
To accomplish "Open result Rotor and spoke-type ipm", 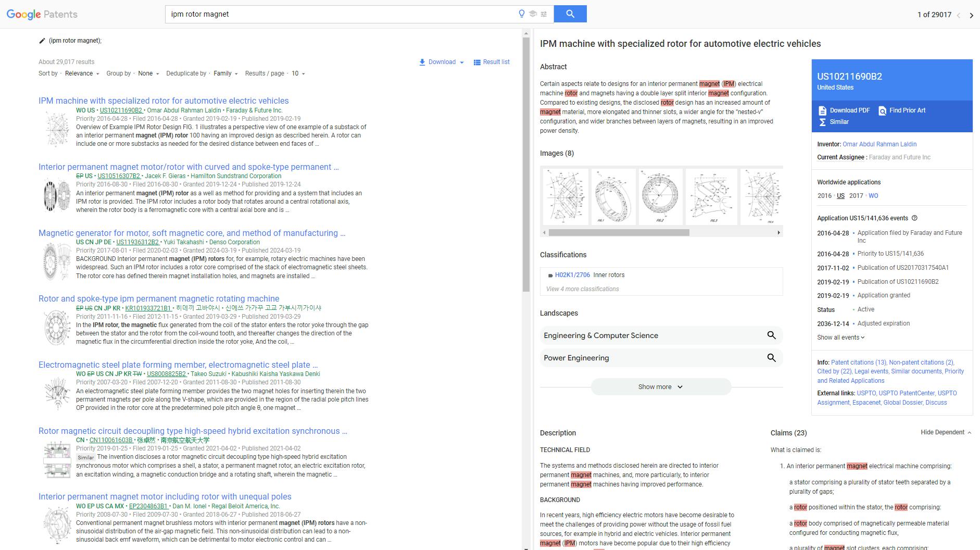I will pos(159,299).
